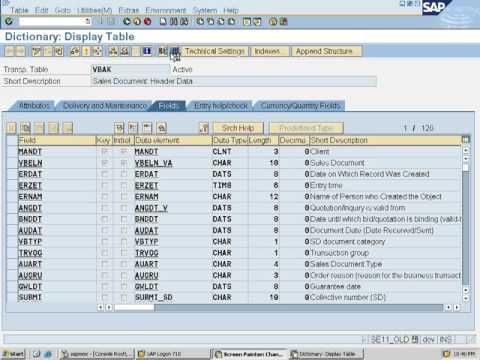This screenshot has width=480, height=360.
Task: Click the Windows Start button
Action: point(13,354)
